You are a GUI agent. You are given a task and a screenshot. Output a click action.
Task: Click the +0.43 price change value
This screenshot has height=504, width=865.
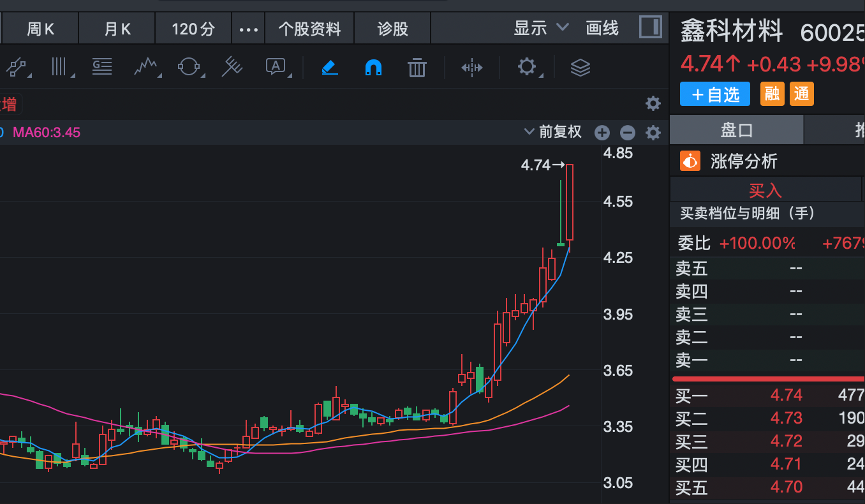[x=774, y=64]
